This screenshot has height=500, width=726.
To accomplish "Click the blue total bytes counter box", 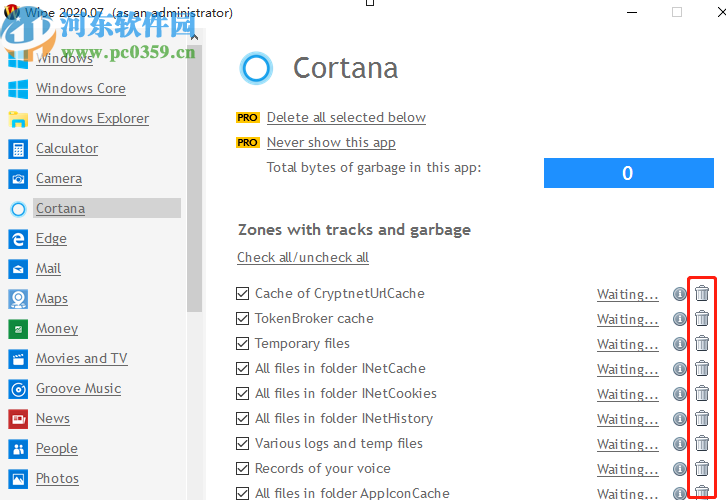I will [629, 173].
